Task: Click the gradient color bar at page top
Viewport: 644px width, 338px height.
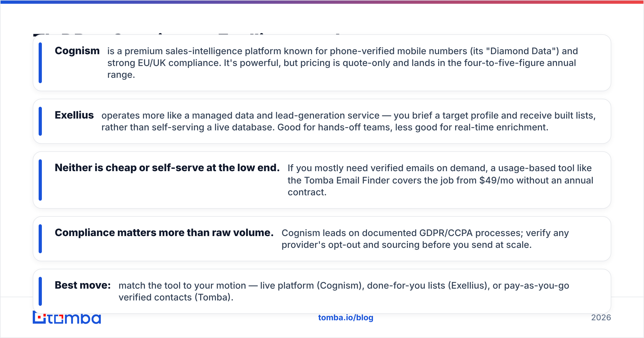Action: (322, 2)
